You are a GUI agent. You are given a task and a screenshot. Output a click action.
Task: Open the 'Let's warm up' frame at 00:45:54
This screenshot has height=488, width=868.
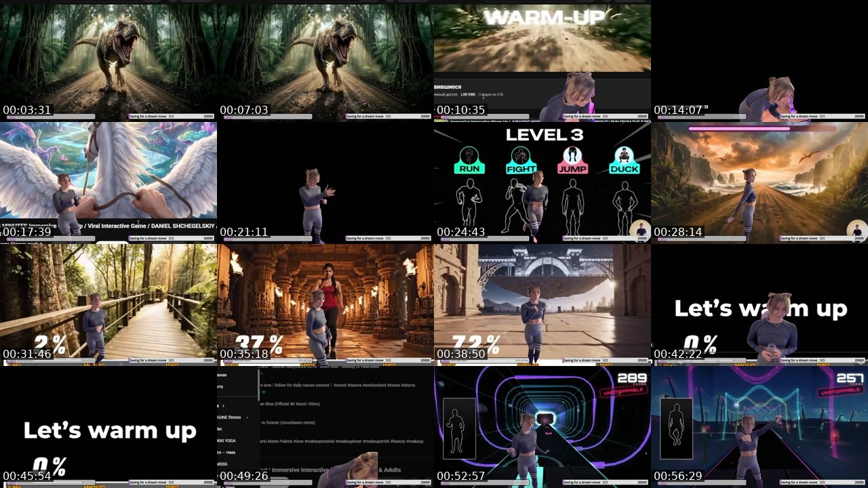[108, 427]
